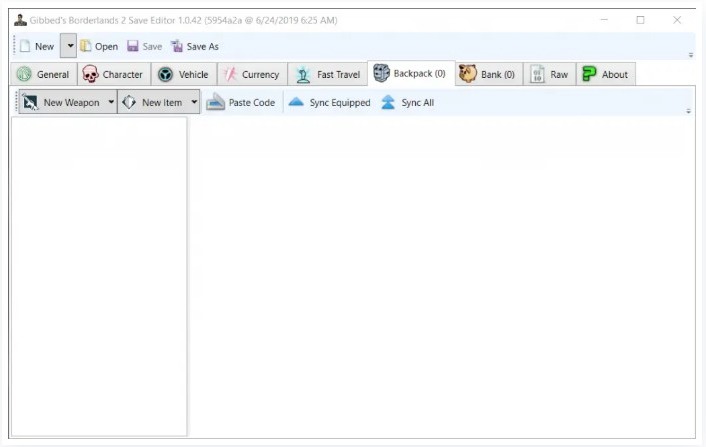The width and height of the screenshot is (706, 447).
Task: Expand the New button dropdown arrow
Action: [69, 46]
